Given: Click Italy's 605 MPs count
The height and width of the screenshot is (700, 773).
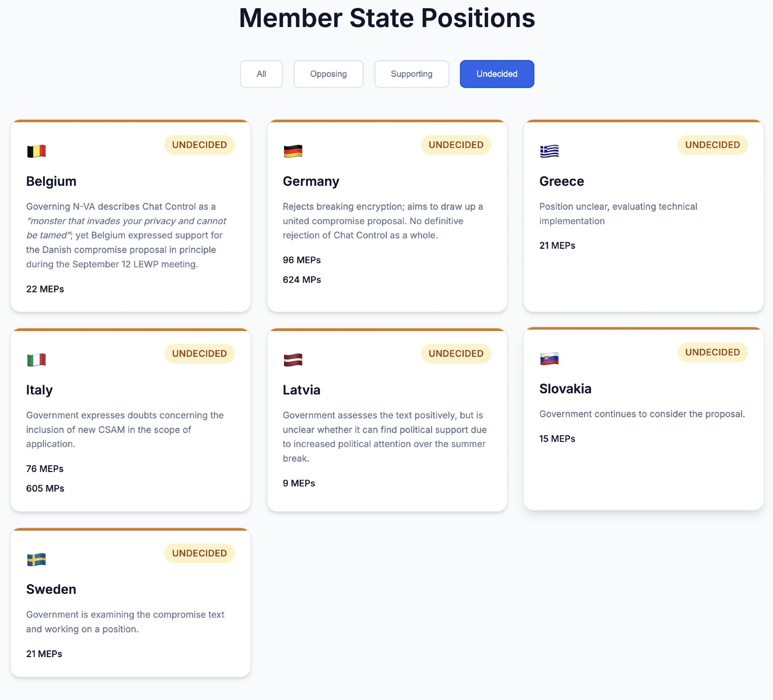Looking at the screenshot, I should click(45, 488).
